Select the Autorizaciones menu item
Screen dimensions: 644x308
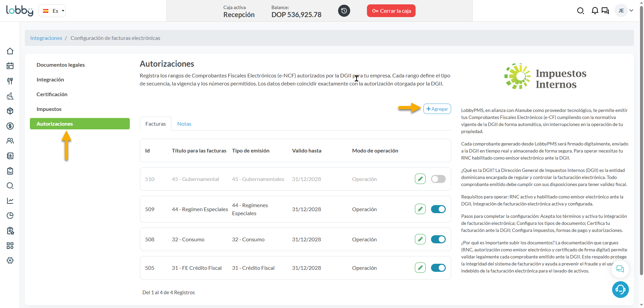(80, 124)
